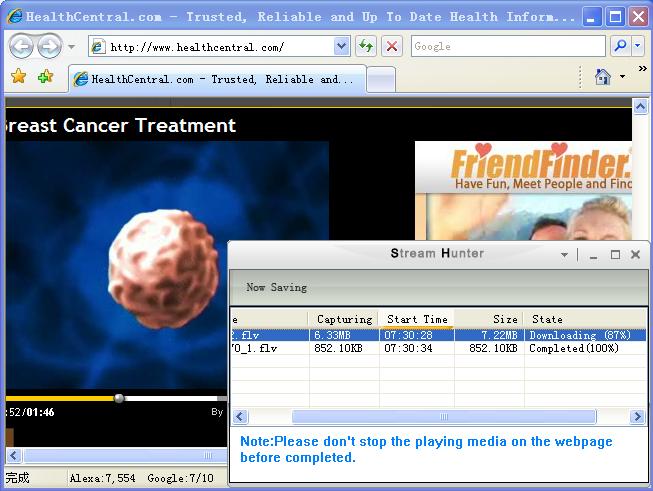Screen dimensions: 653x491
Task: Sort by the Start Time column header
Action: click(x=416, y=319)
